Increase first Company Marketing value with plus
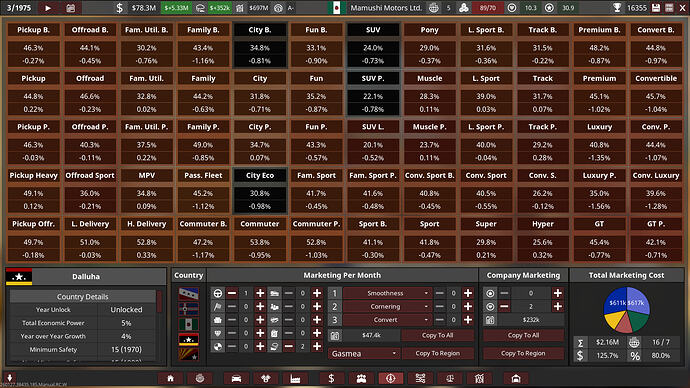Screen dimensions: 690x388 click(558, 293)
